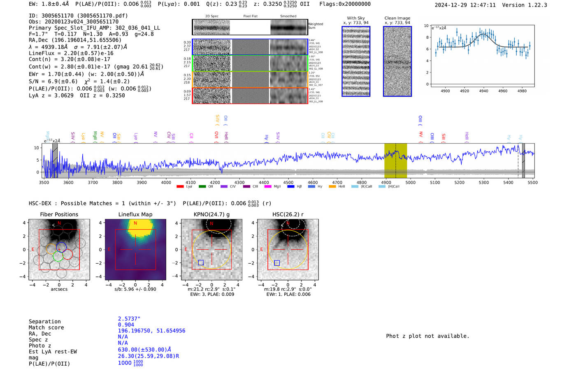576x392 pixels.
Task: Select the orange-bordered 2D spectrum fiber row
Action: [250, 79]
